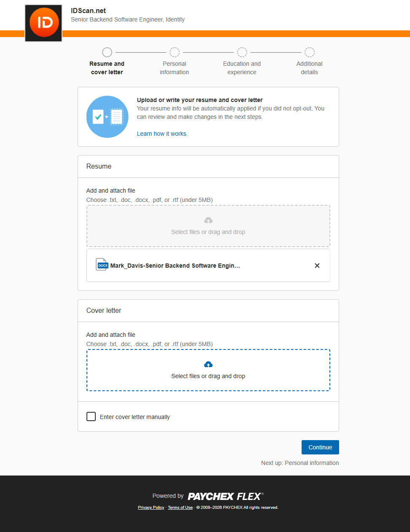Open the Learn how it works link
Screen dimensions: 410x532
162,134
